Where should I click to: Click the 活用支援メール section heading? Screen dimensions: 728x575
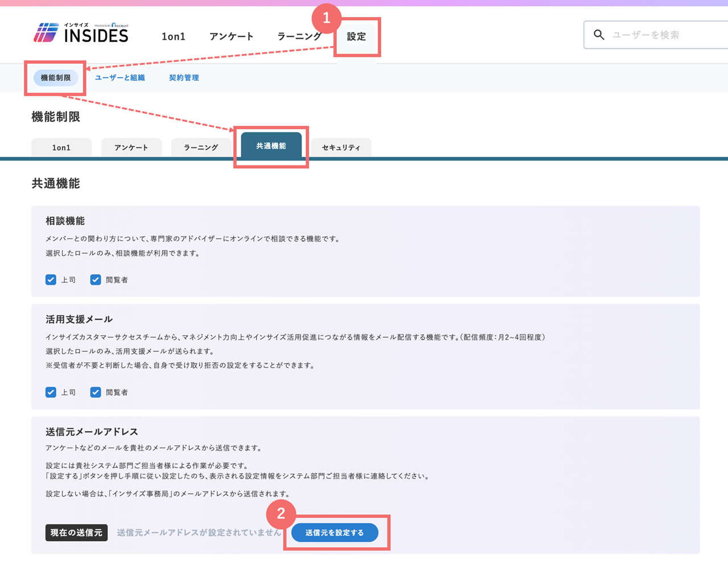pos(79,319)
